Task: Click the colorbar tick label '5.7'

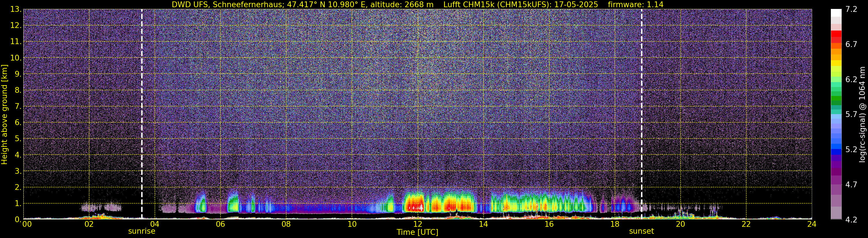Action: (x=851, y=115)
